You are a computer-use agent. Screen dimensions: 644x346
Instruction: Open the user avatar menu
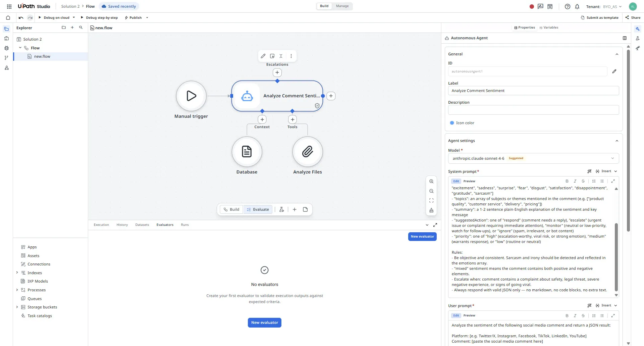tap(633, 6)
